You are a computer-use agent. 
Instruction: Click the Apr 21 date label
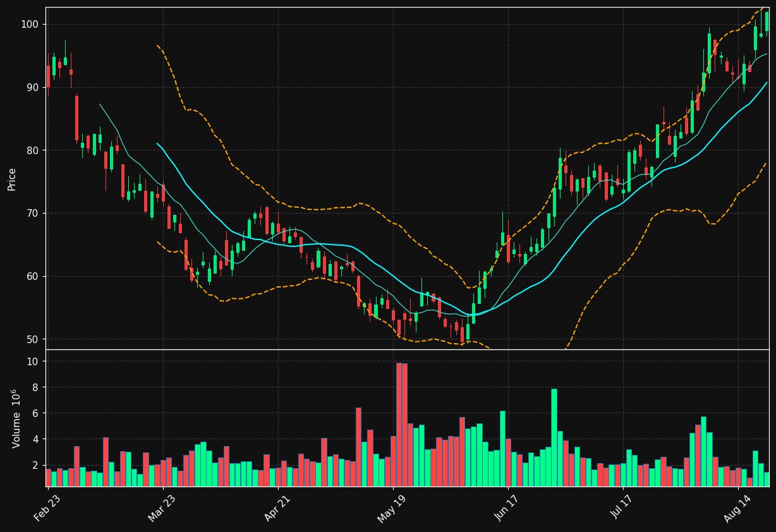(x=278, y=507)
